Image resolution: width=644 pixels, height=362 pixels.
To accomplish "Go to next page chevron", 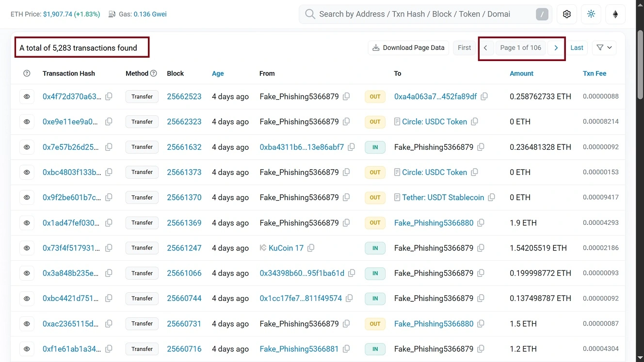I will pos(556,47).
